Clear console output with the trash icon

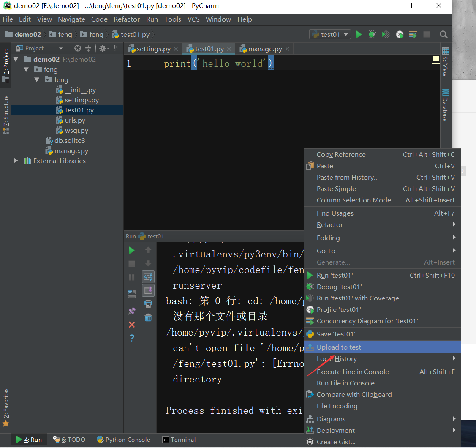(x=148, y=317)
